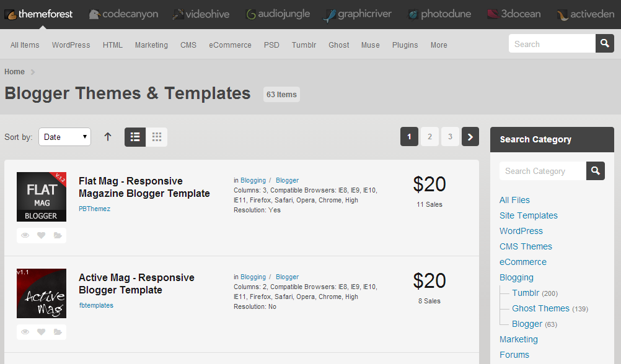
Task: Go to the graphicriver marketplace
Action: pyautogui.click(x=357, y=15)
